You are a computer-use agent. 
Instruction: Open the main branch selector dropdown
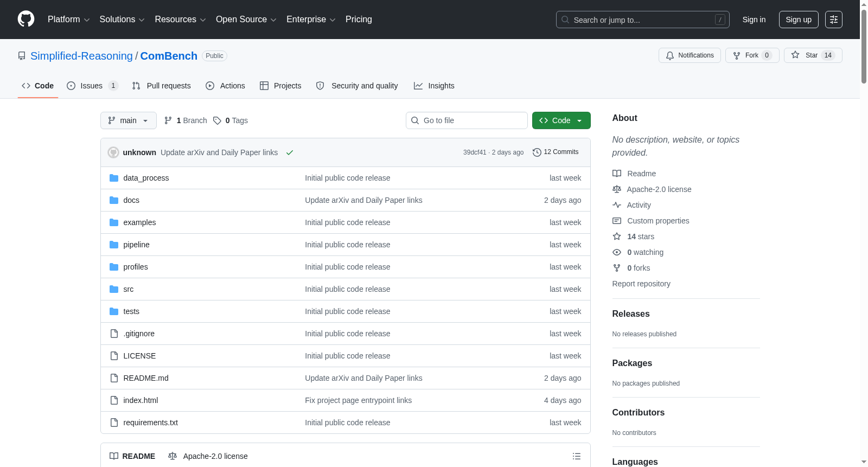tap(129, 120)
